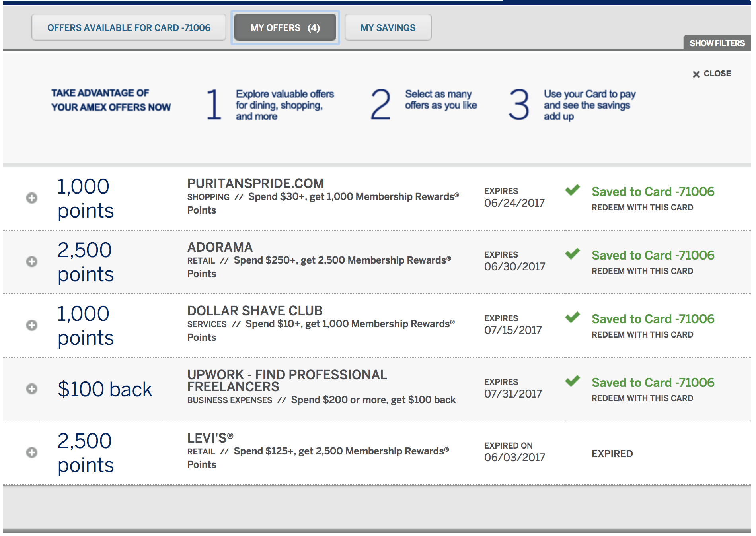
Task: Click 'Spend $200 or more, get $100 back' text
Action: pos(373,400)
